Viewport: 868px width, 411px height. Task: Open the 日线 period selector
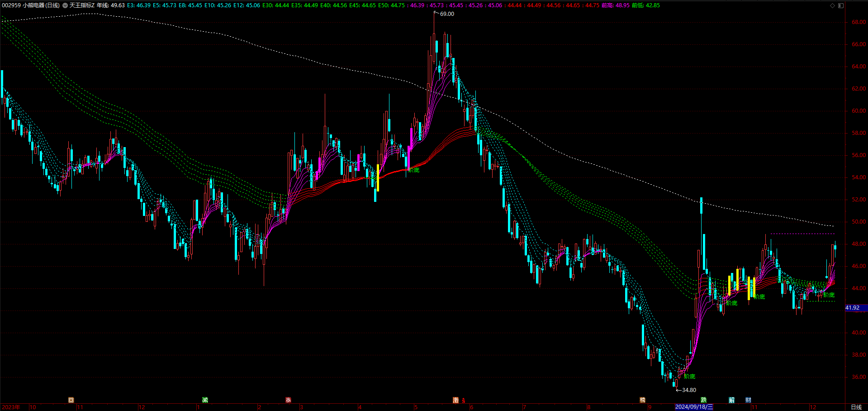[856, 407]
